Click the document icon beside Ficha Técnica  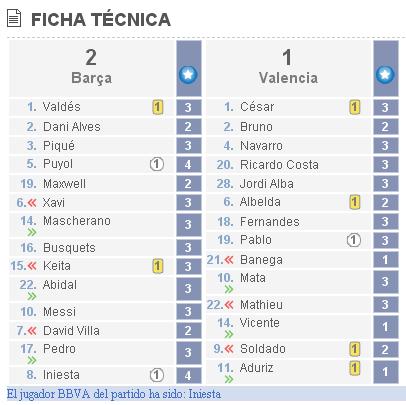tap(14, 18)
